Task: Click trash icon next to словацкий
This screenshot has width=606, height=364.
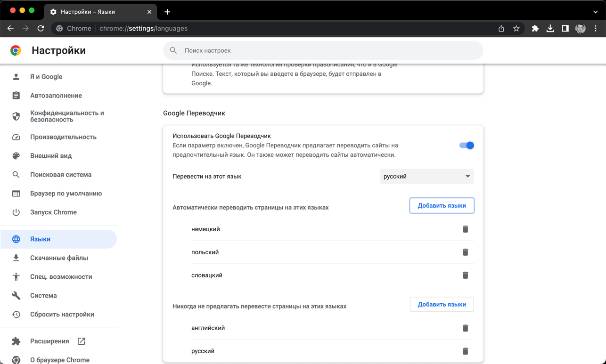Action: tap(465, 275)
